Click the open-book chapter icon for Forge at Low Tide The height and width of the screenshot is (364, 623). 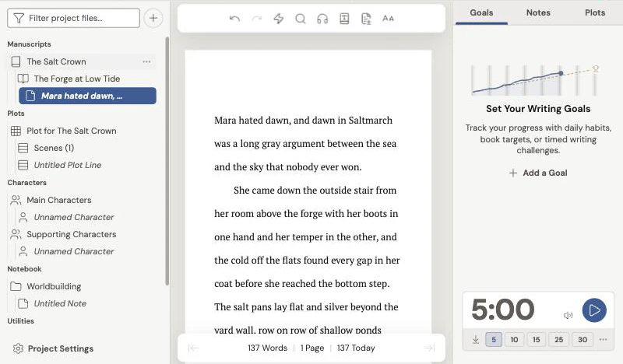23,79
